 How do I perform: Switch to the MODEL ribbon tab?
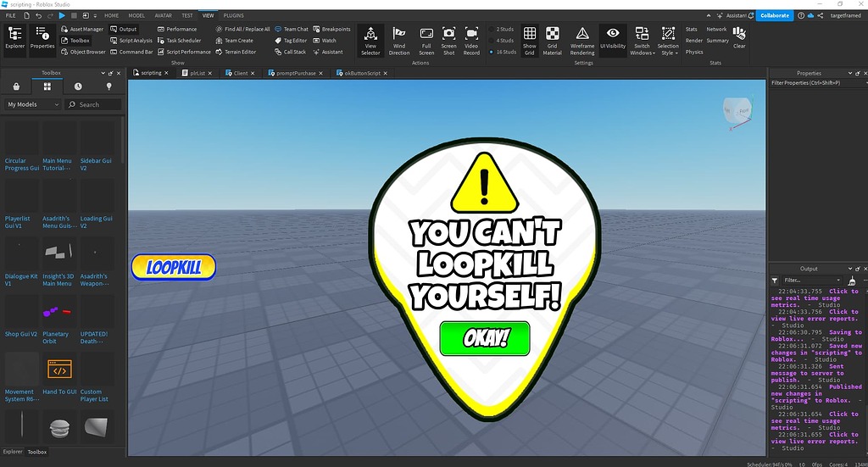click(x=136, y=15)
